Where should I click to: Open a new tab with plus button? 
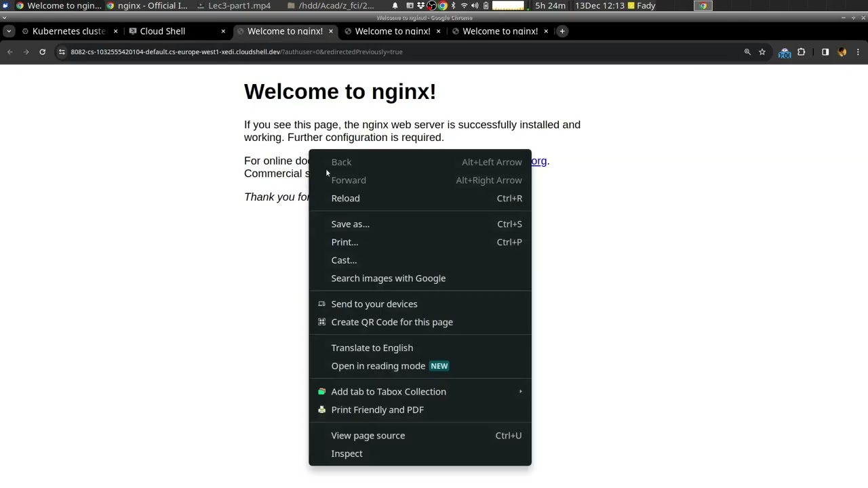[562, 31]
